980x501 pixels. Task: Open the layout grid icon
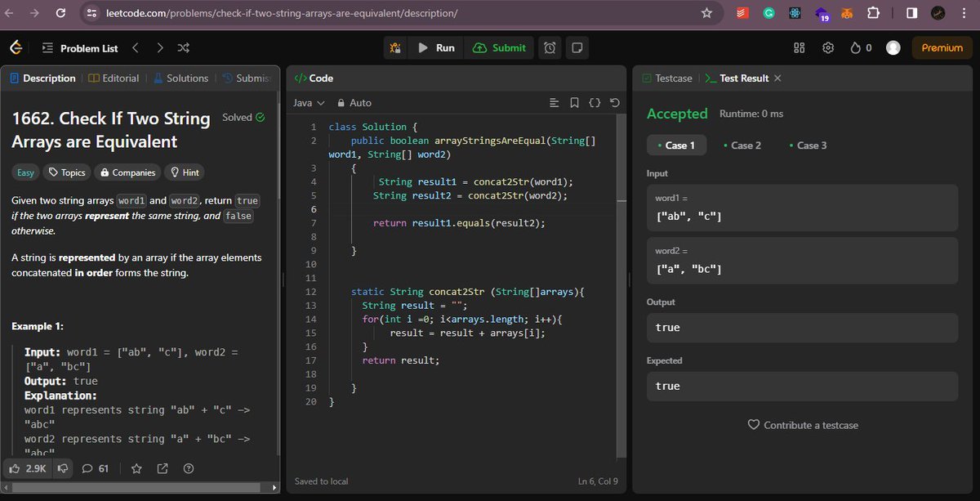(x=800, y=48)
